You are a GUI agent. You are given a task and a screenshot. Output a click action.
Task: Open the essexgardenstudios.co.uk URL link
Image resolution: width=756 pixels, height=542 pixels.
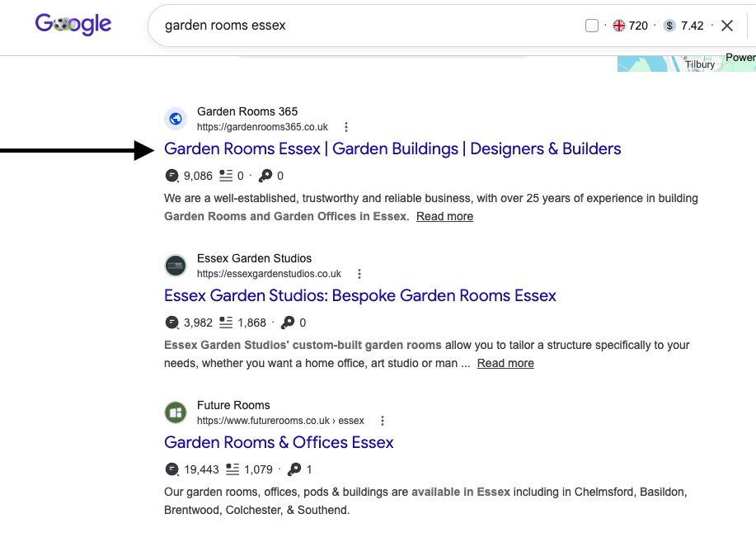click(x=269, y=274)
